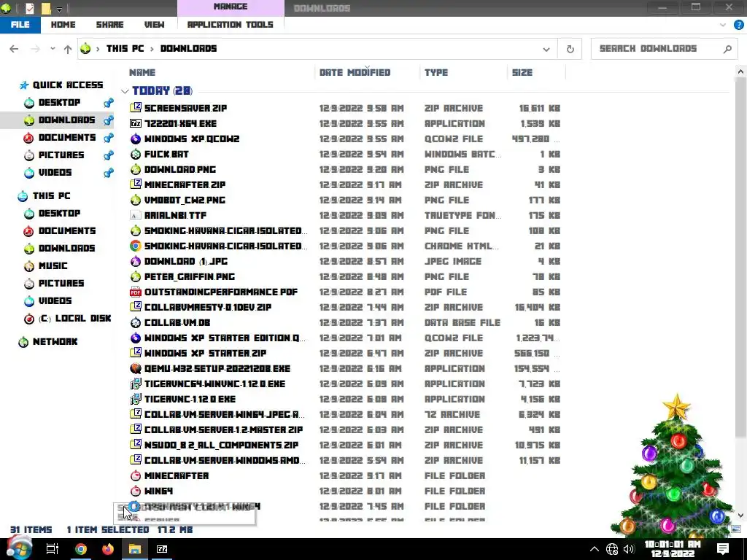Navigate back to previous folder
Screen dimensions: 747x560
[x=14, y=49]
